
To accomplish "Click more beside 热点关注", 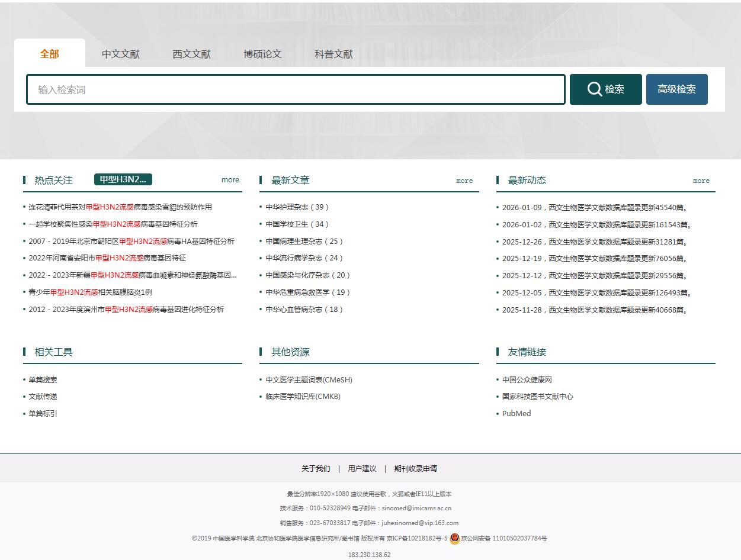I will click(x=230, y=180).
